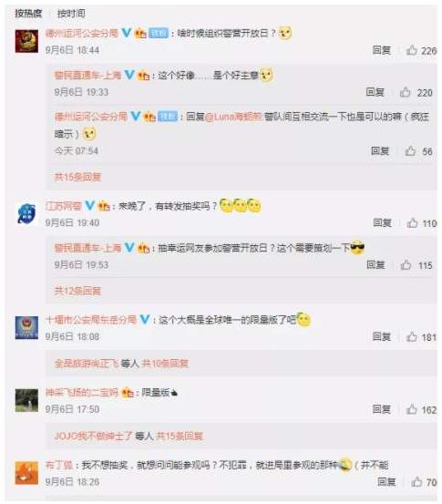Open 十堰市公安局东岳分局 username link
Image resolution: width=442 pixels, height=504 pixels.
[x=91, y=320]
